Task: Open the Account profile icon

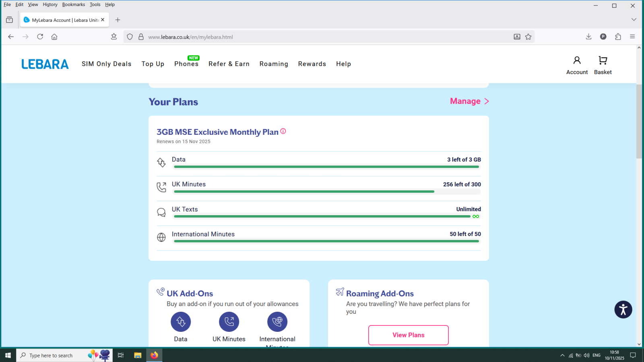Action: (x=577, y=61)
